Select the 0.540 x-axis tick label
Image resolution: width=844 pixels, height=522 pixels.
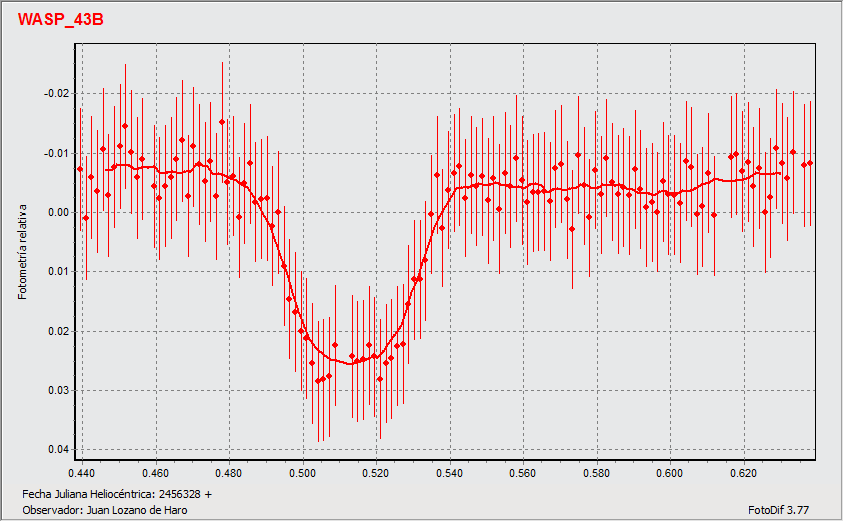pos(449,471)
